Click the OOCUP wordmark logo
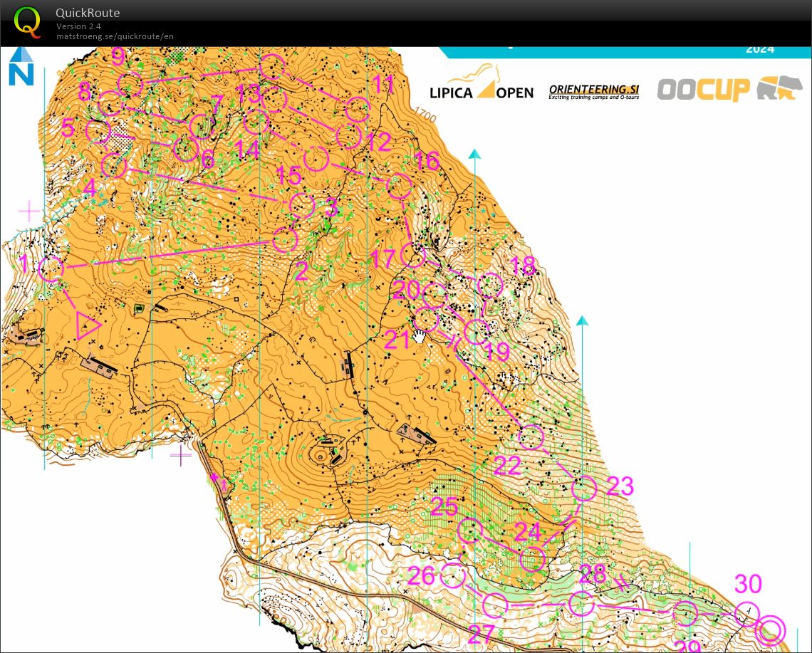This screenshot has height=653, width=812. coord(702,88)
